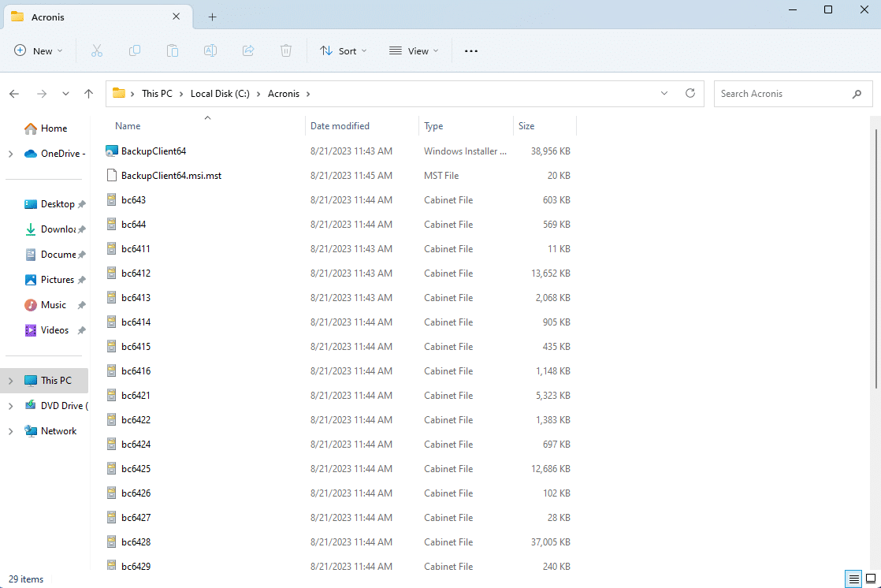Switch to the Acronis tab

pos(87,17)
